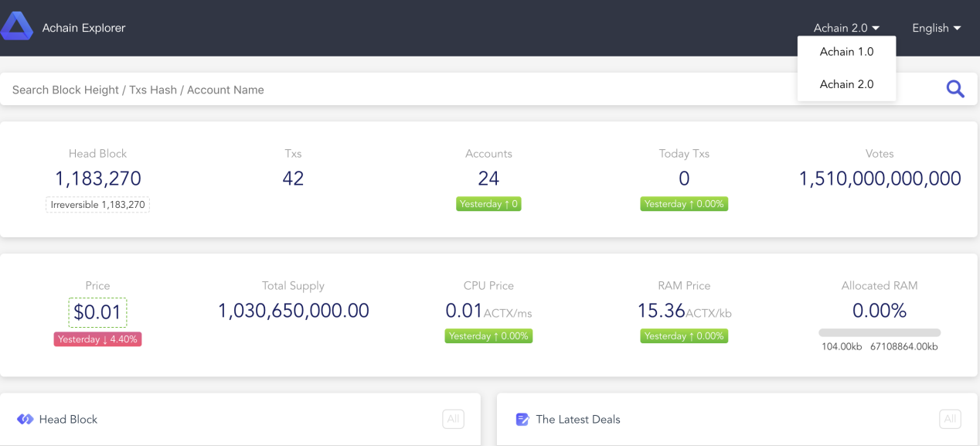Click the Accounts count 24
This screenshot has width=980, height=446.
click(488, 179)
